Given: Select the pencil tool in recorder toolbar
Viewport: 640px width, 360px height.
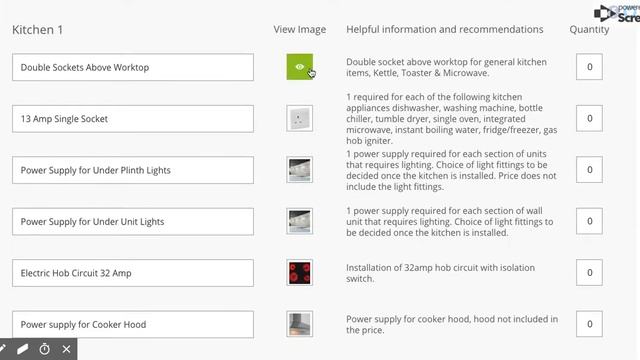Looking at the screenshot, I should (x=3, y=349).
